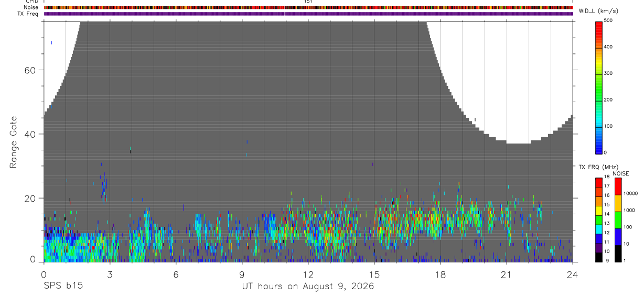This screenshot has height=297, width=644.
Task: Select the CPID value 151 at top
Action: tap(308, 2)
